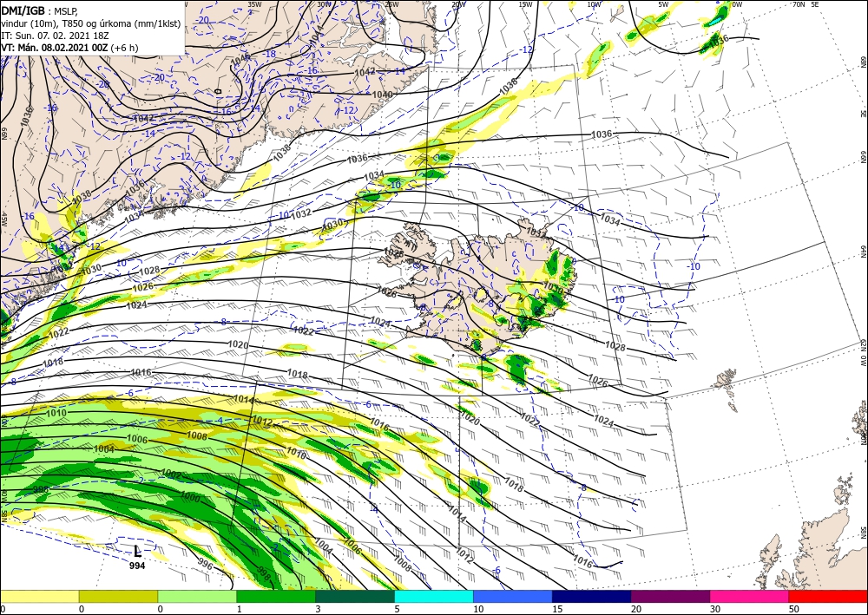Screen dimensions: 868x615
Task: Click the pink legend swatch above 30
Action: point(750,596)
